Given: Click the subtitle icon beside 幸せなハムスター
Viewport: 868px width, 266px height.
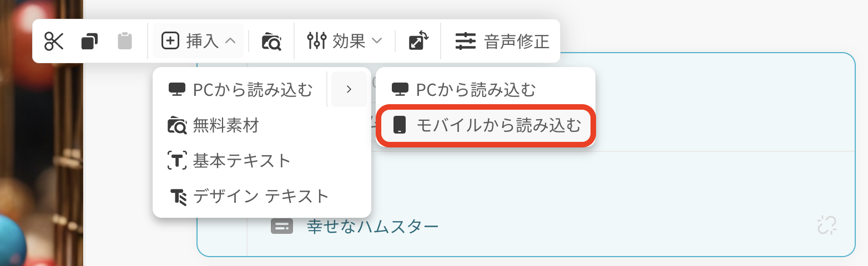Looking at the screenshot, I should pos(281,226).
